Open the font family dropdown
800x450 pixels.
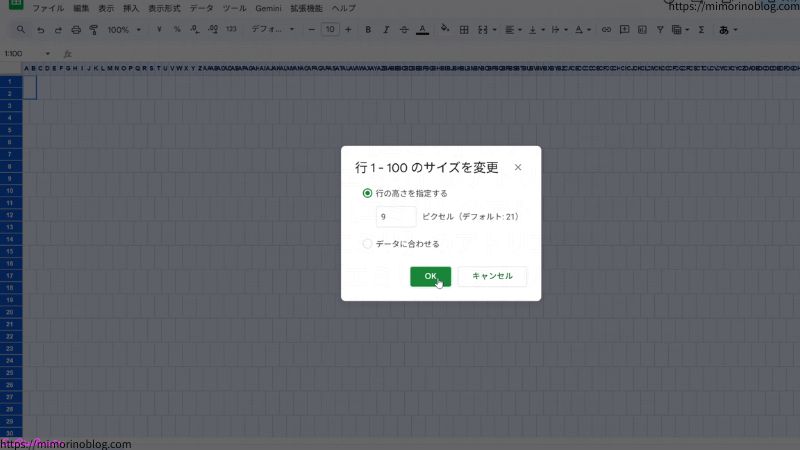(272, 30)
